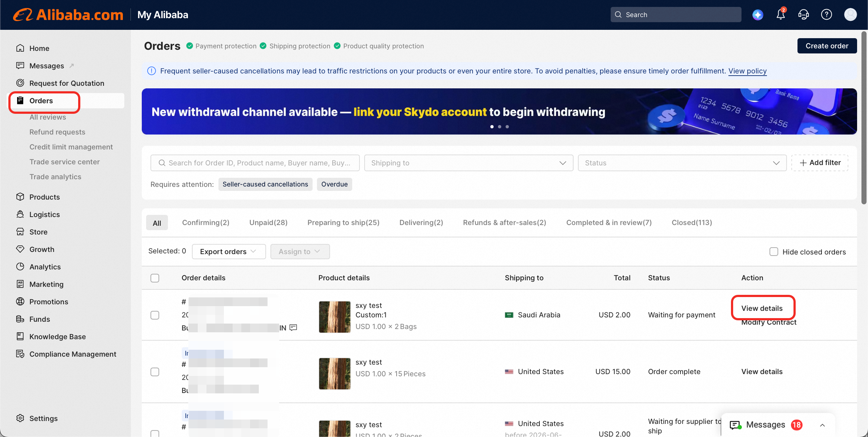Click the Funds coins icon
The width and height of the screenshot is (868, 437).
20,319
